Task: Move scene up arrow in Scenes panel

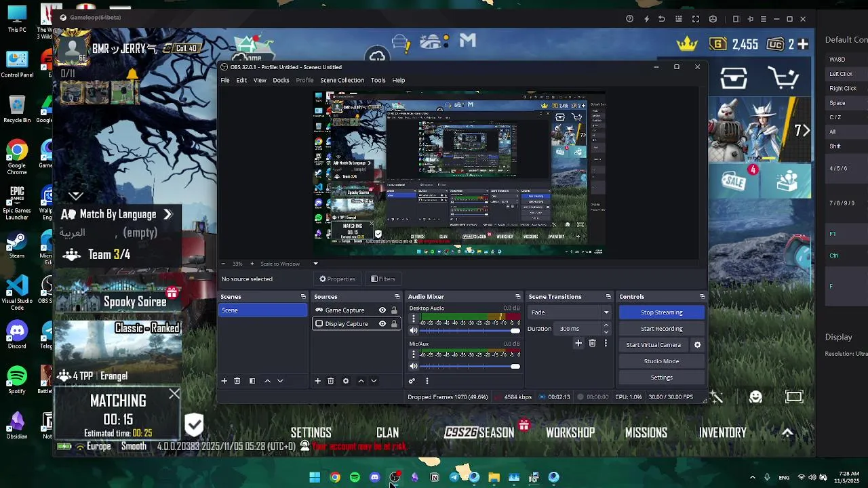Action: coord(267,381)
